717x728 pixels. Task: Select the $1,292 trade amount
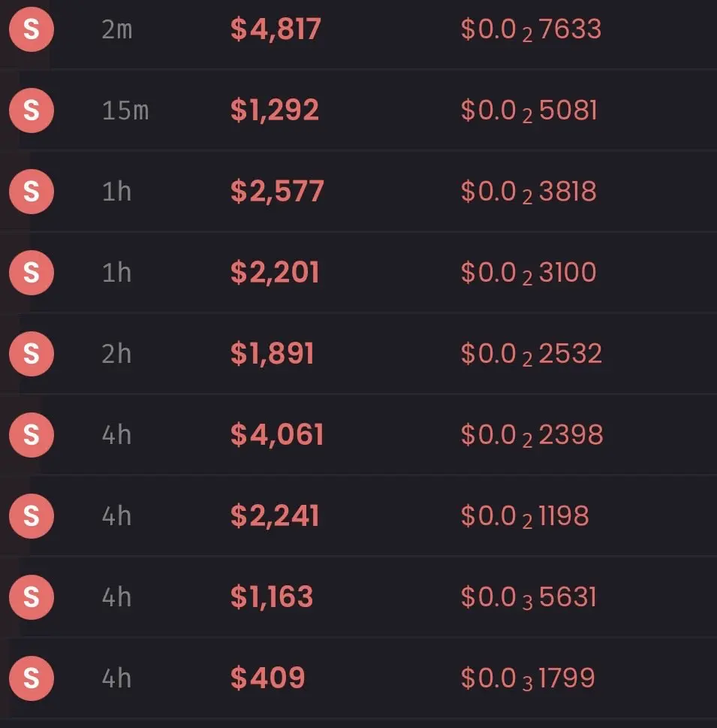275,110
